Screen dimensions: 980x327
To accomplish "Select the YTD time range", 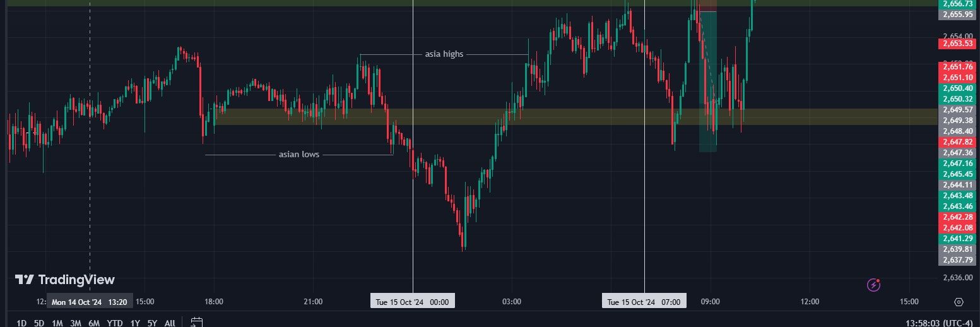I will click(115, 323).
